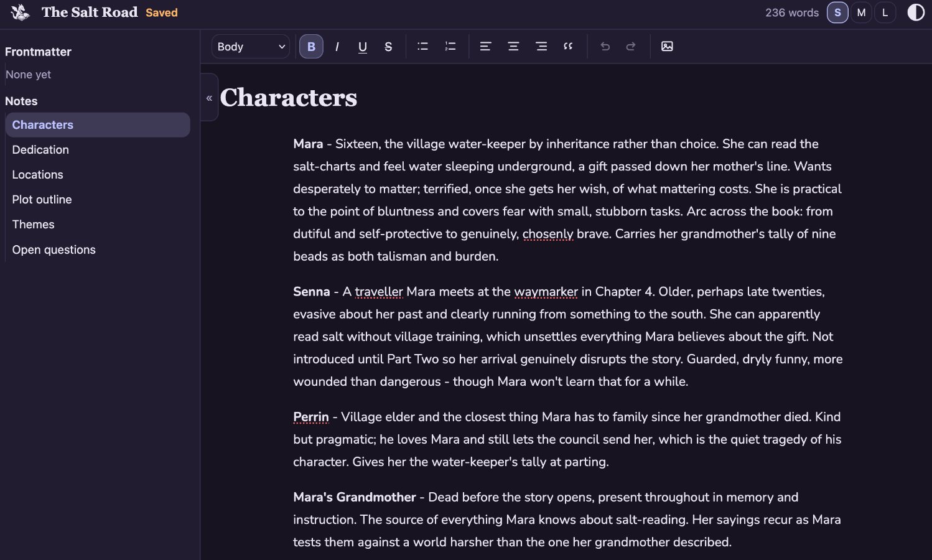Click the bold name 'Mara' in first paragraph
Image resolution: width=932 pixels, height=560 pixels.
(308, 144)
